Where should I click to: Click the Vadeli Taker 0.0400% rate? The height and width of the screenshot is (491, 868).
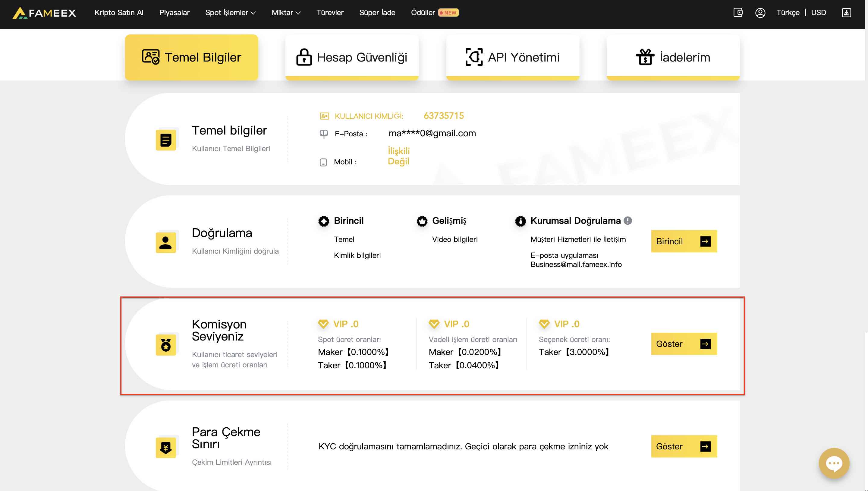click(x=464, y=365)
